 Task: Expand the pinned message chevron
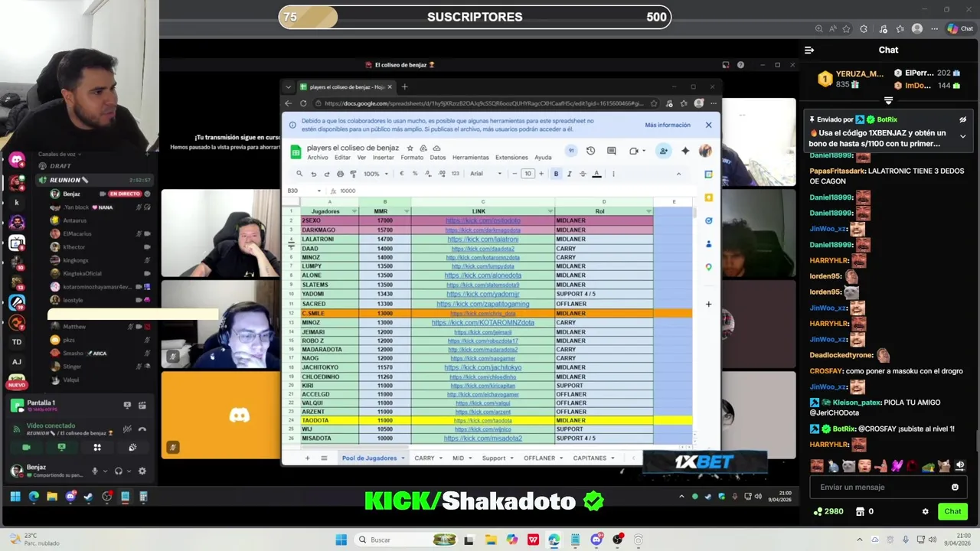click(x=963, y=137)
